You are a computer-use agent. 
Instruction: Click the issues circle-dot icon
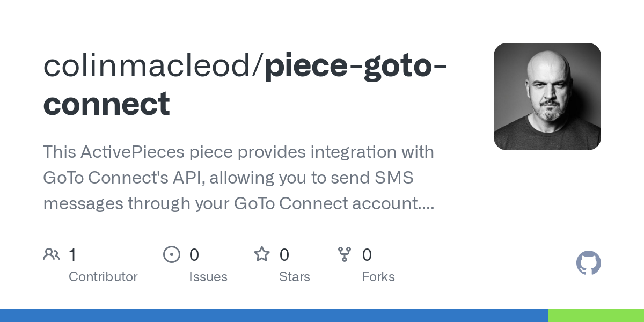tap(172, 254)
